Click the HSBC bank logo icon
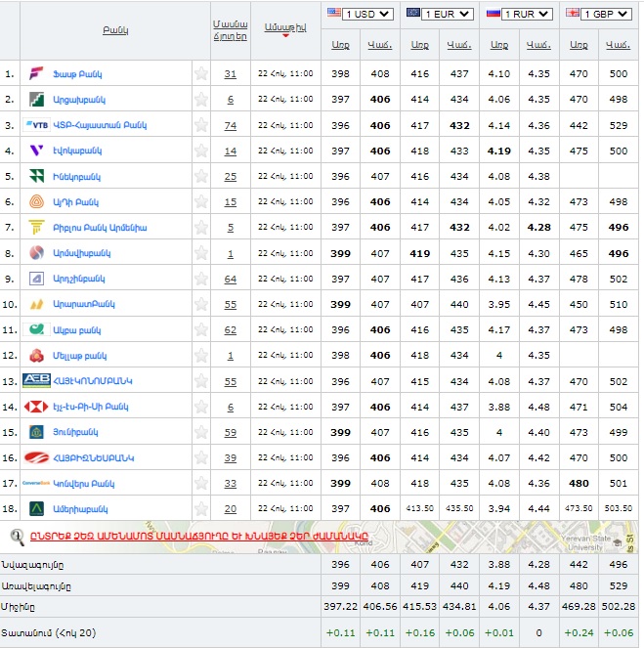 click(36, 406)
